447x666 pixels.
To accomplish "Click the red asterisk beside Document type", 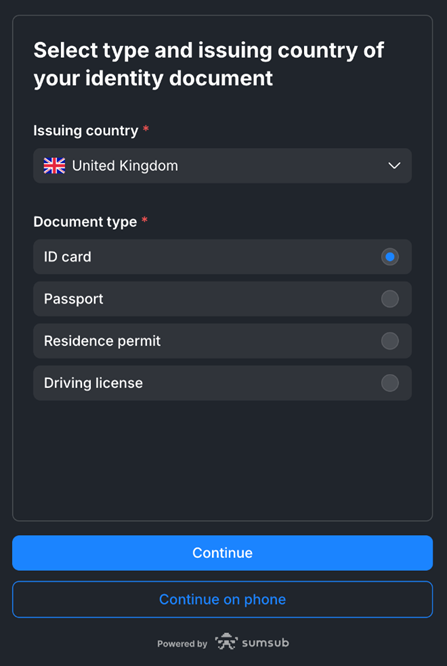I will 144,220.
